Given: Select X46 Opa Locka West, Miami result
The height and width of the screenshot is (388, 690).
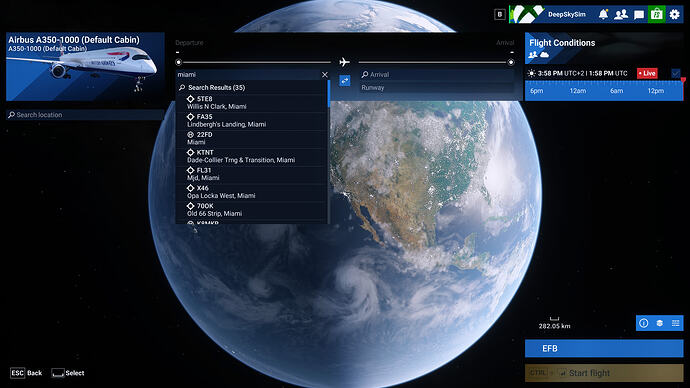Looking at the screenshot, I should (x=252, y=192).
